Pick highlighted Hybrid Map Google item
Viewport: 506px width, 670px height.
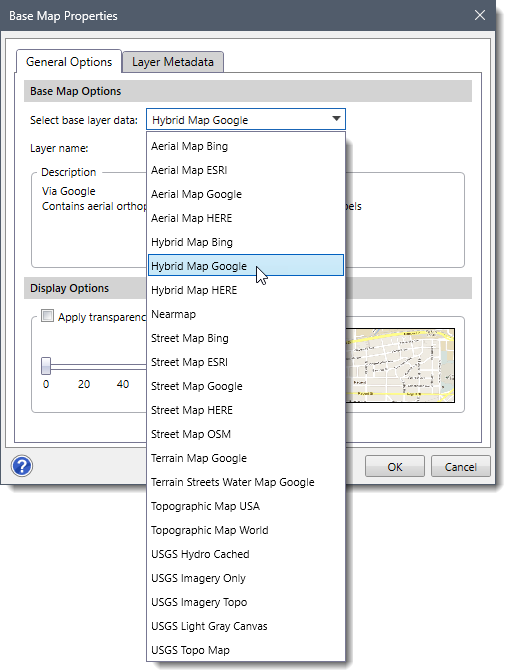click(246, 265)
